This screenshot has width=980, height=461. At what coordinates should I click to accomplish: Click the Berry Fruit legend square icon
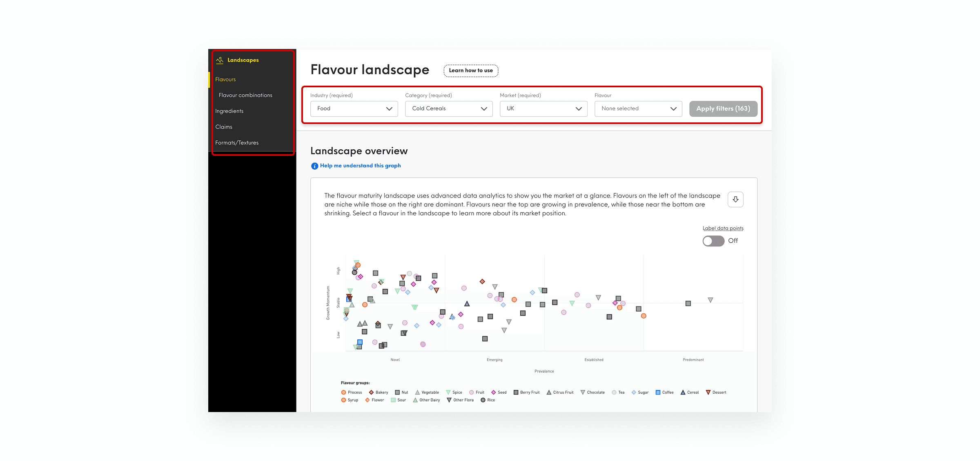click(x=516, y=392)
